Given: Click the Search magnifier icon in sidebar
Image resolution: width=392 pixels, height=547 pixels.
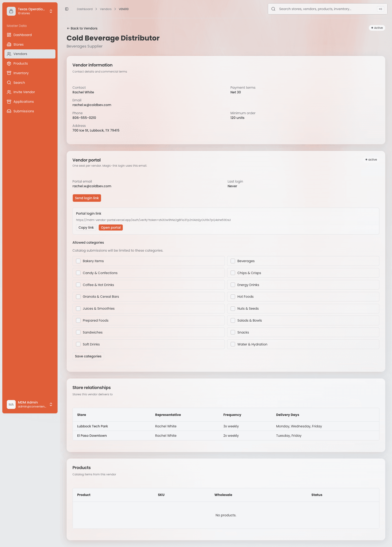Looking at the screenshot, I should (x=9, y=82).
